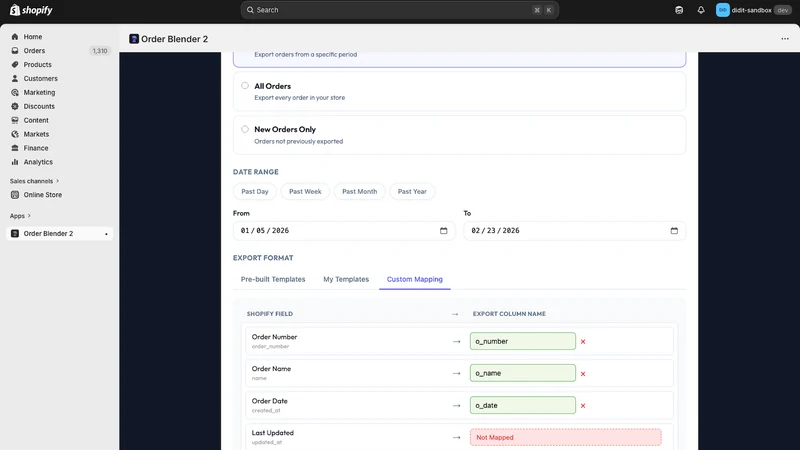Screen dimensions: 800x450
Task: Click the Analytics sidebar icon
Action: coord(15,162)
